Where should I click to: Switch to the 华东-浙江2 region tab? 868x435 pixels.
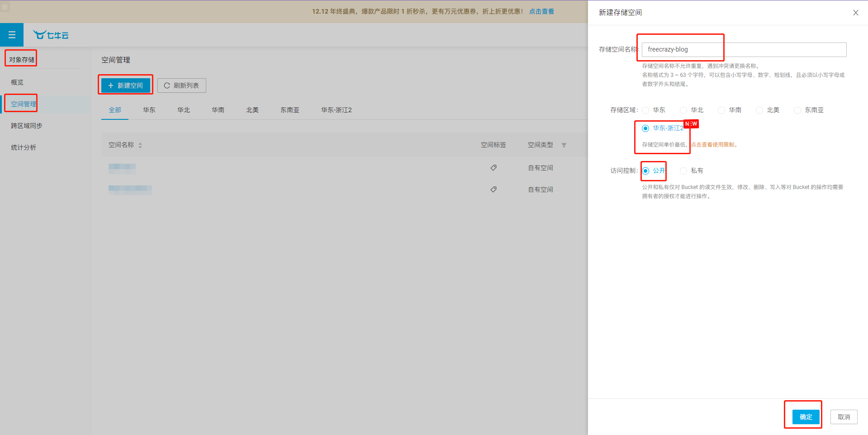pyautogui.click(x=336, y=110)
